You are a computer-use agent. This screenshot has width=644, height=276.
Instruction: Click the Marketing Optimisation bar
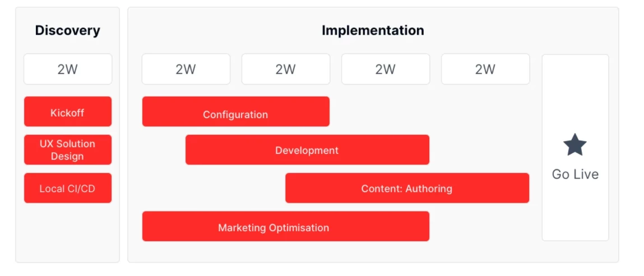click(x=286, y=226)
